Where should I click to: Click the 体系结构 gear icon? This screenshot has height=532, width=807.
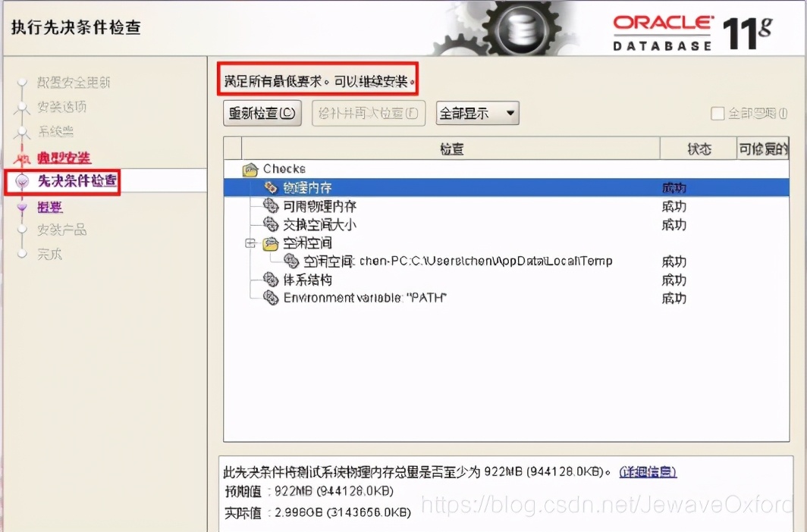point(271,280)
